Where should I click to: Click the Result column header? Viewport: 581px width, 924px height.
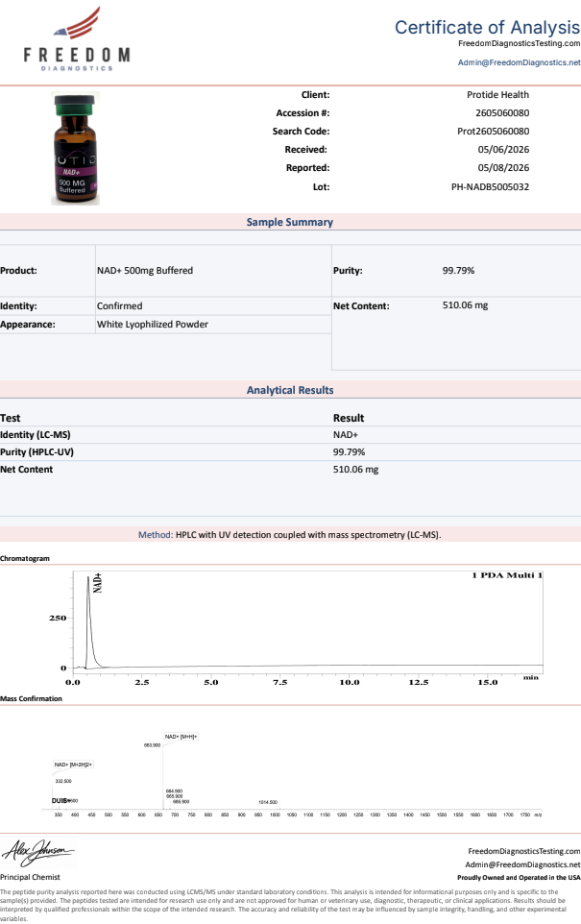pos(349,418)
